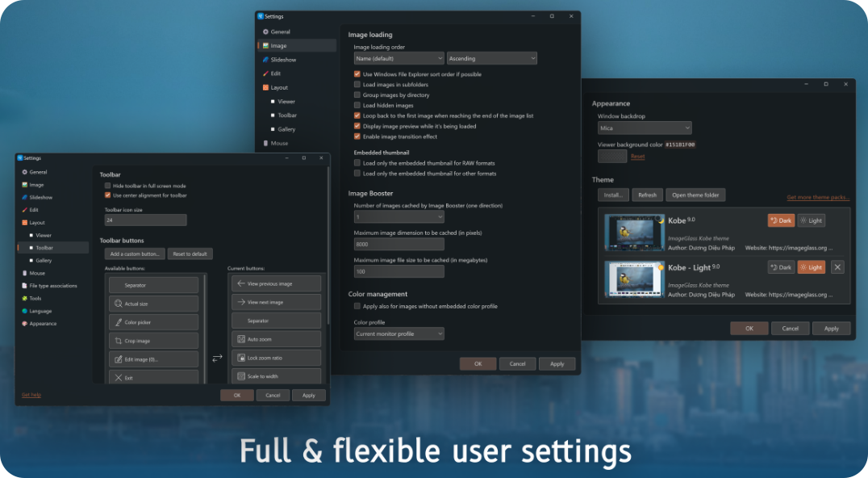Delete Kobe - Light theme with X button

coord(837,267)
